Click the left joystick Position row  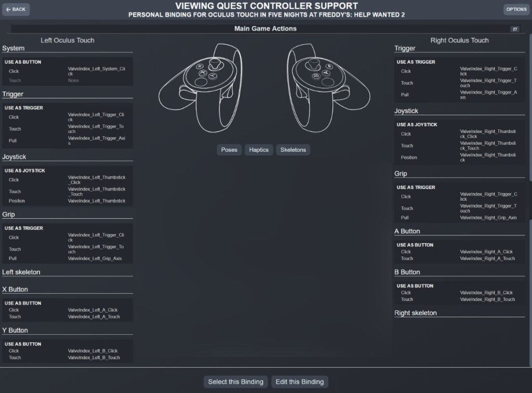pos(68,201)
